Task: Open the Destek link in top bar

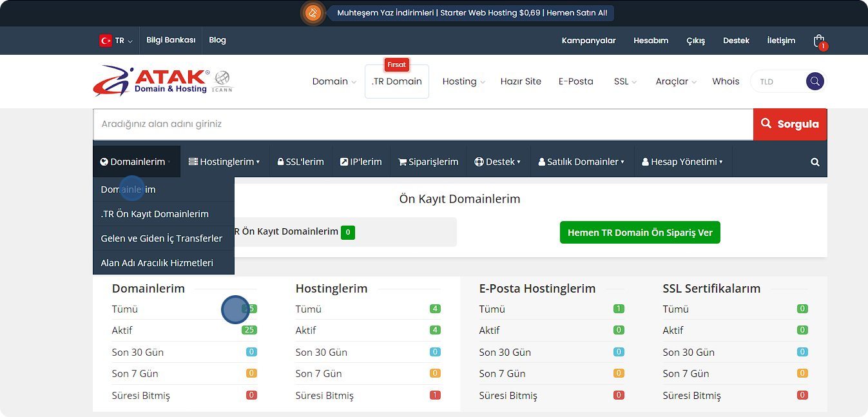Action: point(736,41)
